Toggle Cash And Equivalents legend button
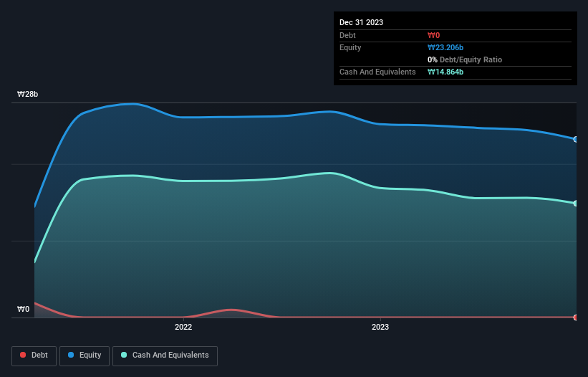This screenshot has width=588, height=377. point(165,355)
